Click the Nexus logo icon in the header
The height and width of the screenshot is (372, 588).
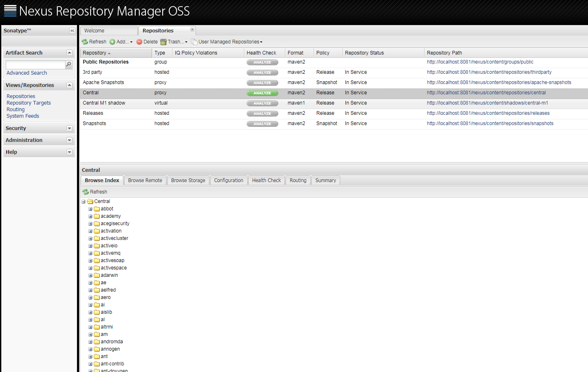10,11
